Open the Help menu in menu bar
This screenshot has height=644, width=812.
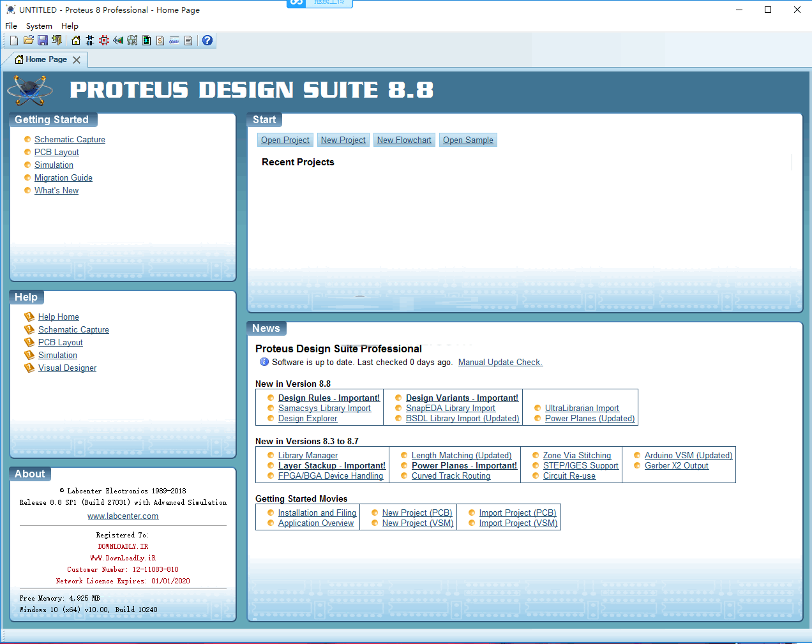pyautogui.click(x=70, y=26)
